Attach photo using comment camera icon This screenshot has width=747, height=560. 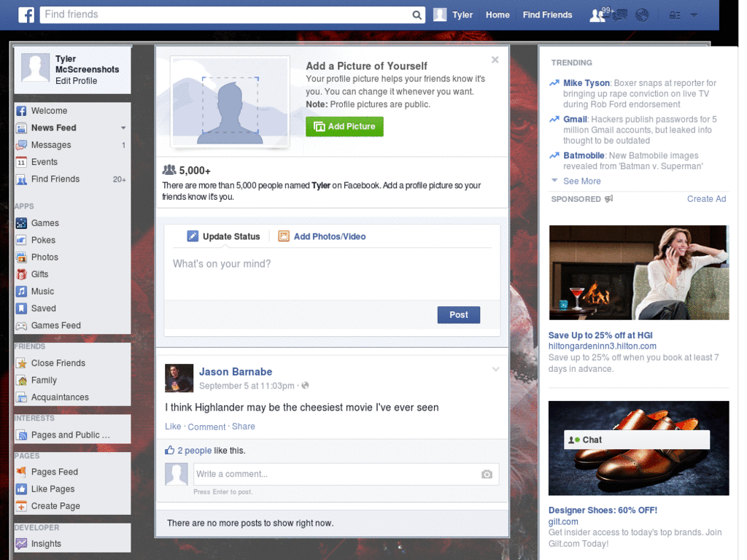coord(487,474)
